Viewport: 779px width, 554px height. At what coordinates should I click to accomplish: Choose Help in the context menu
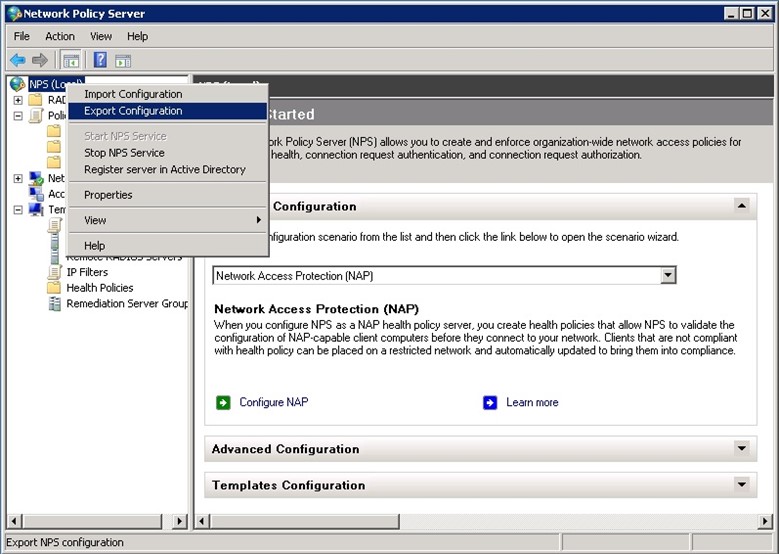pos(168,245)
